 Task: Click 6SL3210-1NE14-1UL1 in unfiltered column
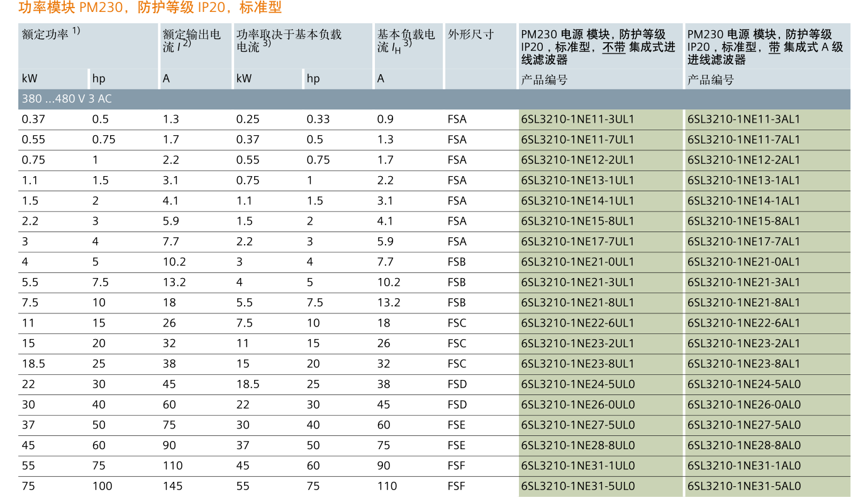[x=578, y=201]
